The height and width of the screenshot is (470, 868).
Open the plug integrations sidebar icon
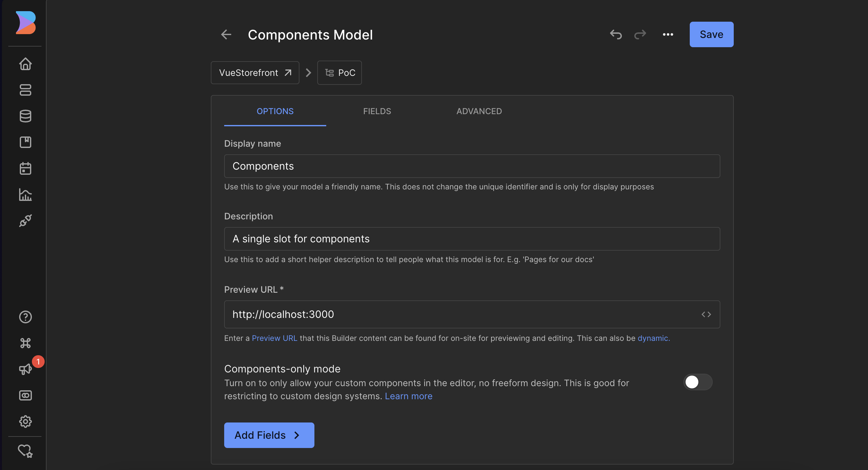(x=26, y=221)
